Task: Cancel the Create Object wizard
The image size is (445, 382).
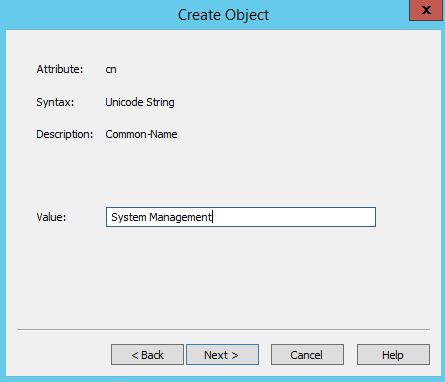Action: pos(307,355)
